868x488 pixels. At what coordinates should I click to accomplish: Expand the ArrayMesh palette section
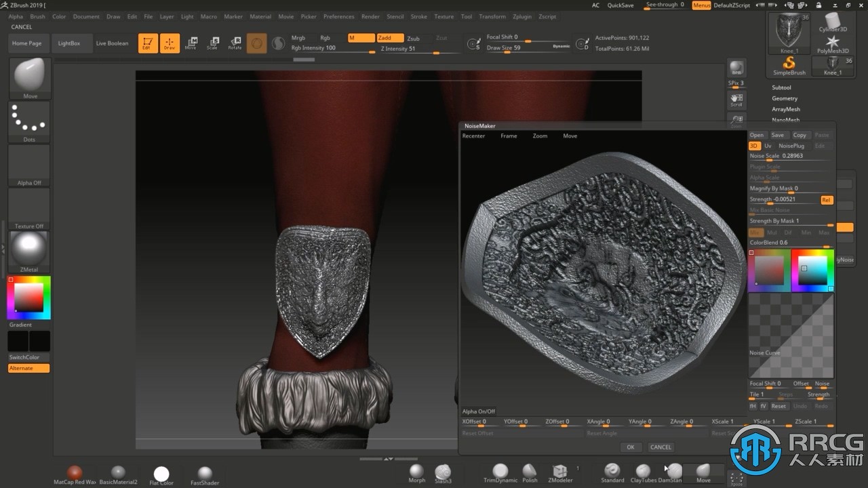coord(786,109)
